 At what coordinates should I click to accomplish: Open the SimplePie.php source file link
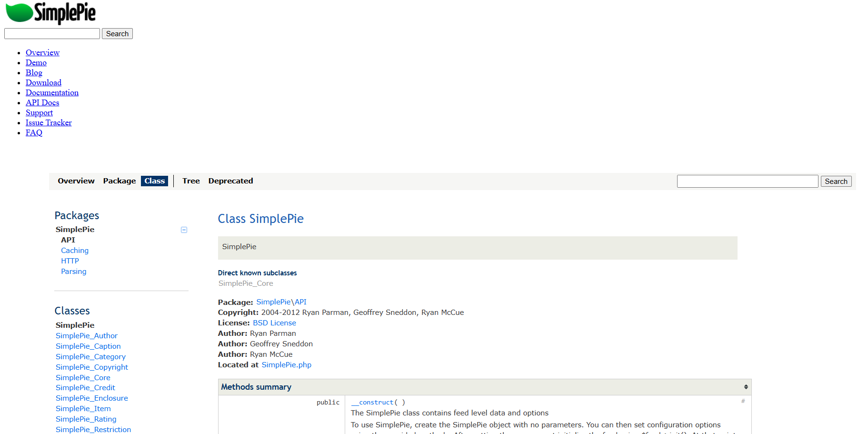(x=286, y=365)
